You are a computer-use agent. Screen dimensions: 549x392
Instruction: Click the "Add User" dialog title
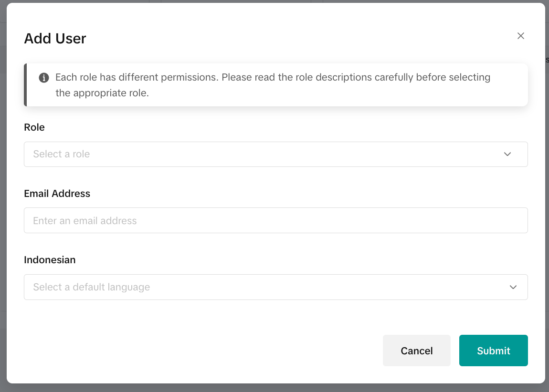(x=55, y=38)
